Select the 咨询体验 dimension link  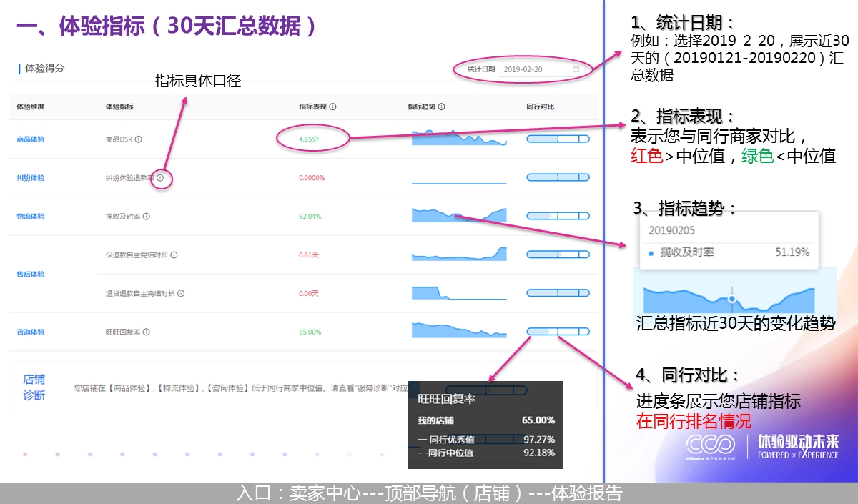(31, 332)
